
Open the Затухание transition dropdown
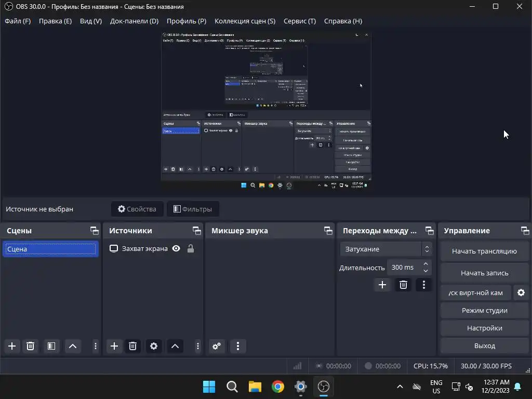pos(386,249)
